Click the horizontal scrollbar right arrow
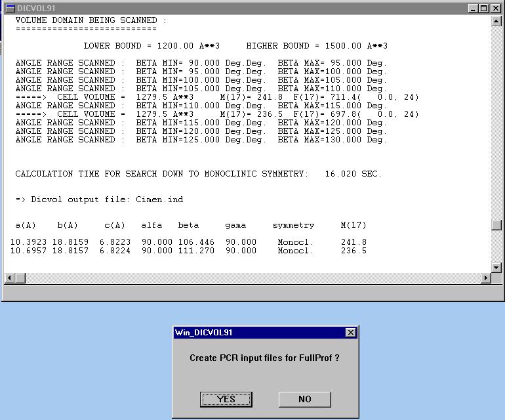The width and height of the screenshot is (505, 420). coord(486,278)
